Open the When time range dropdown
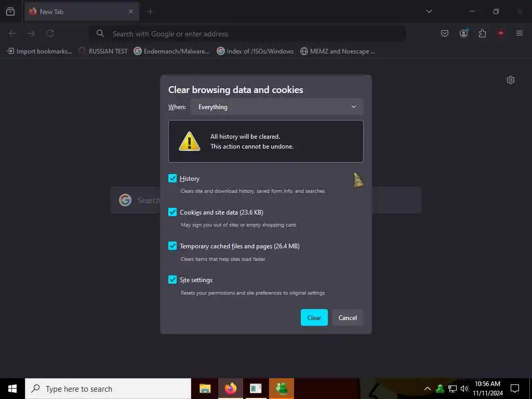532x399 pixels. [277, 107]
